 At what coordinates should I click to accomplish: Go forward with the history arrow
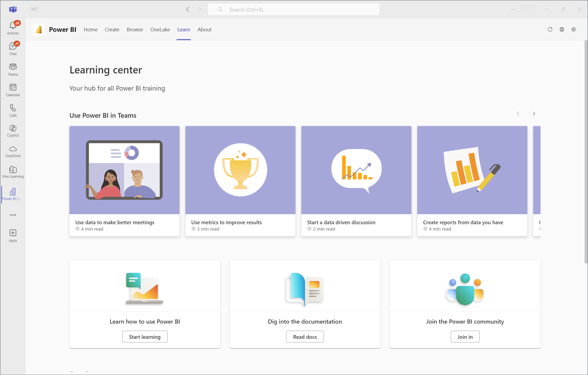point(200,9)
